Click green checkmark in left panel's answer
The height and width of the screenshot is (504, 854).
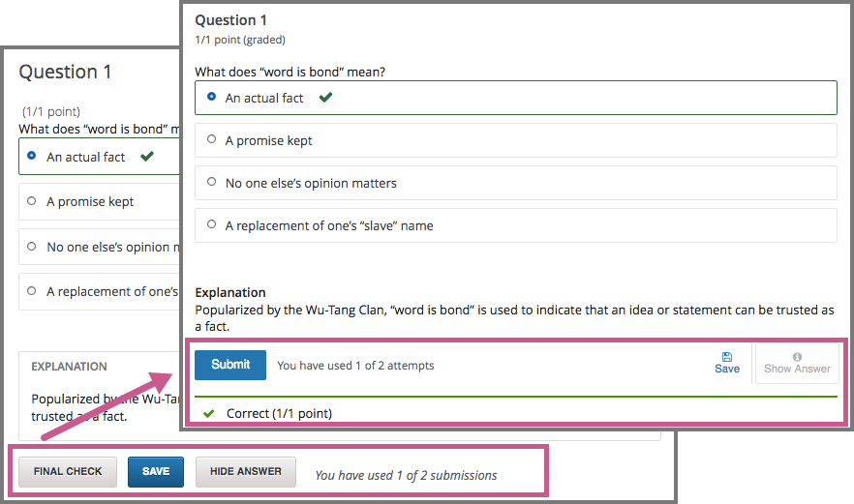[x=147, y=157]
